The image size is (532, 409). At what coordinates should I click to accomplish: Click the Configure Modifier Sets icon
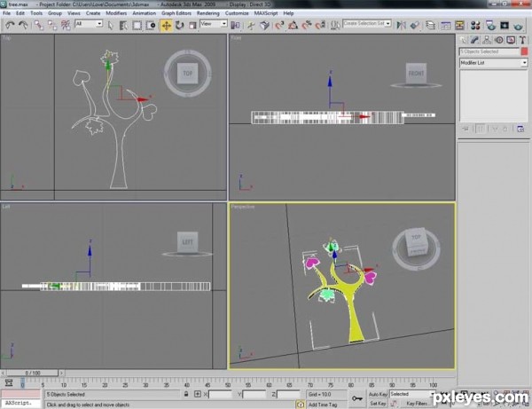pos(520,129)
